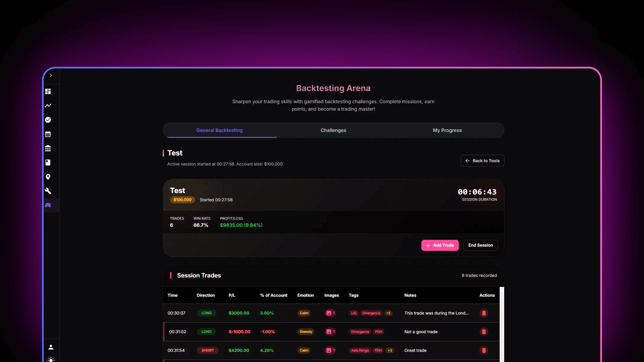Click the $100.000 account size badge

[182, 200]
